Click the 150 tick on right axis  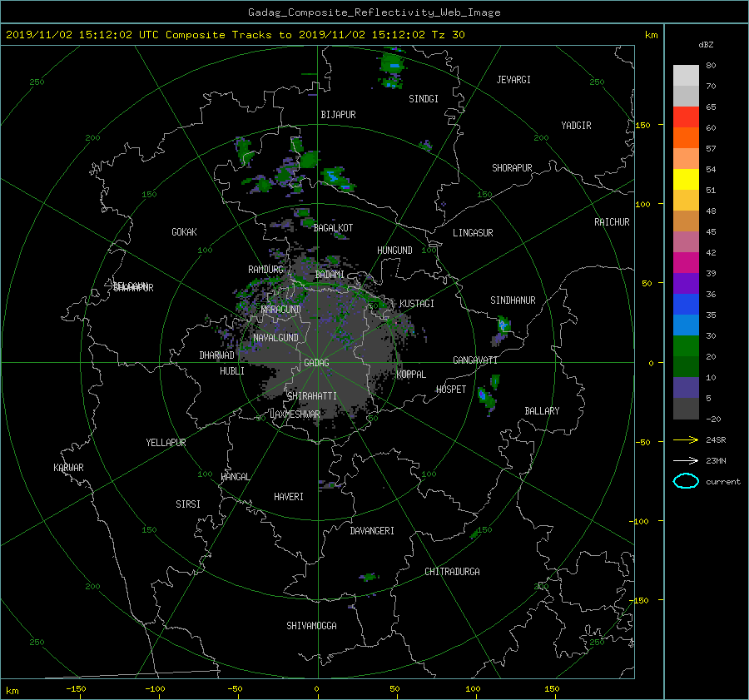[x=643, y=125]
